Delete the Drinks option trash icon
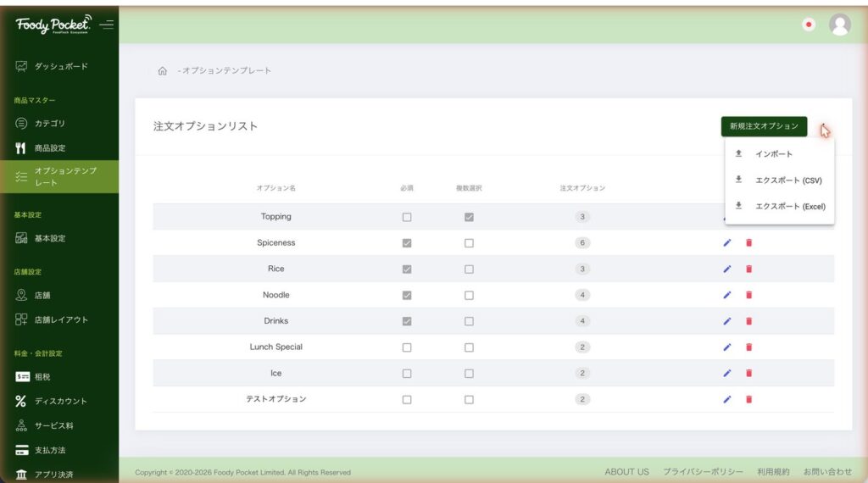The width and height of the screenshot is (868, 483). coord(749,321)
